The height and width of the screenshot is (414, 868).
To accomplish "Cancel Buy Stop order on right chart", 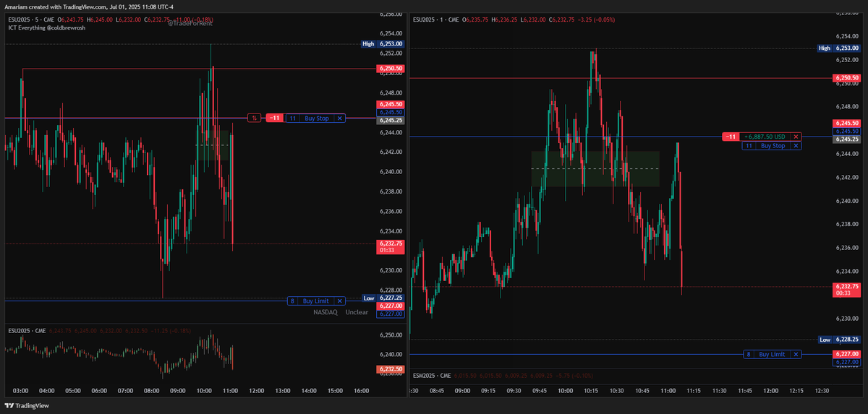I will click(x=796, y=146).
